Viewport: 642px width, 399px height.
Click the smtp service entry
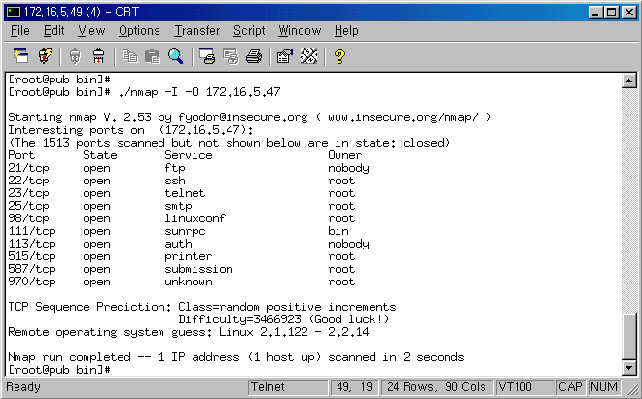tap(178, 206)
